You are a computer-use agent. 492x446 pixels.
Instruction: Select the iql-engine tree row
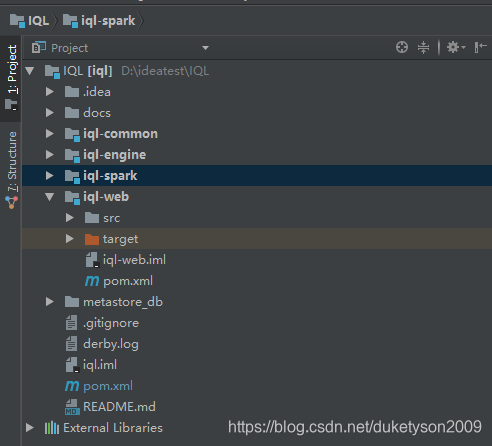[257, 155]
